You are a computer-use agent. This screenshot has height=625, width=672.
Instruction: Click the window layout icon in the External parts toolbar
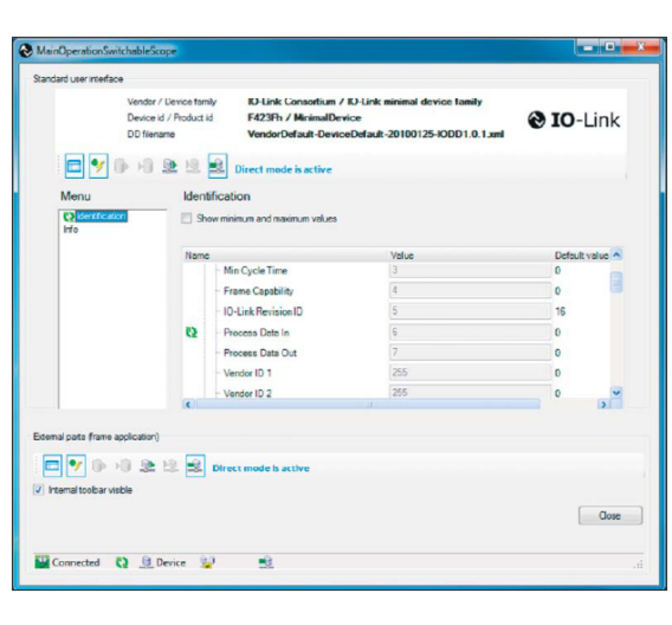click(x=52, y=466)
